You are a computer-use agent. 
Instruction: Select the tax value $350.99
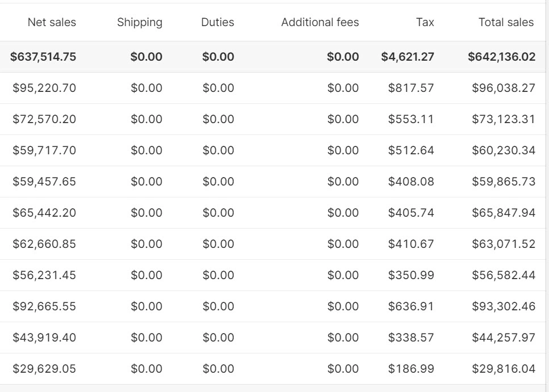(411, 275)
